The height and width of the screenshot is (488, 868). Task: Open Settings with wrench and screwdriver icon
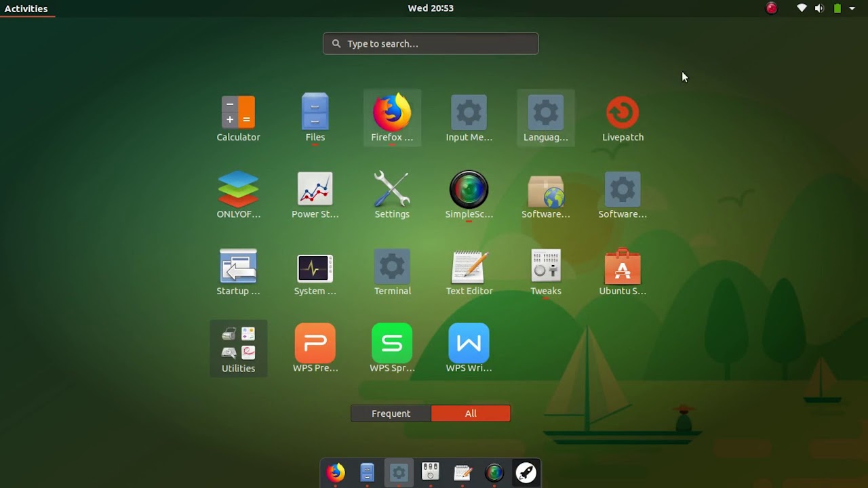(x=392, y=195)
